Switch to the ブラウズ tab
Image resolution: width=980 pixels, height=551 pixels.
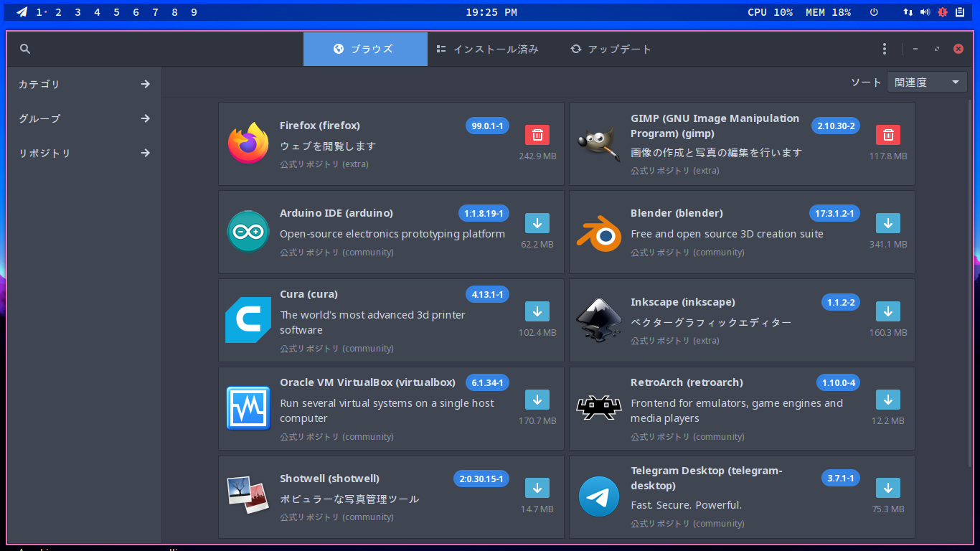(x=365, y=49)
